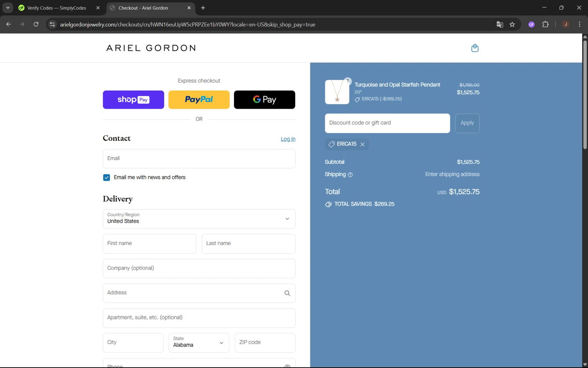Pay with Shop Pay express button
Image resolution: width=588 pixels, height=368 pixels.
[133, 100]
